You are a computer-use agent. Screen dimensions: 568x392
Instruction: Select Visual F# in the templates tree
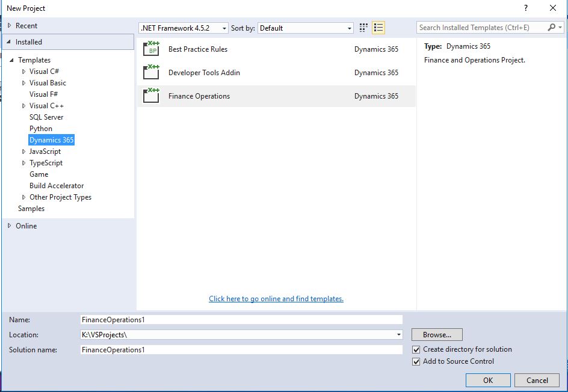pos(43,94)
